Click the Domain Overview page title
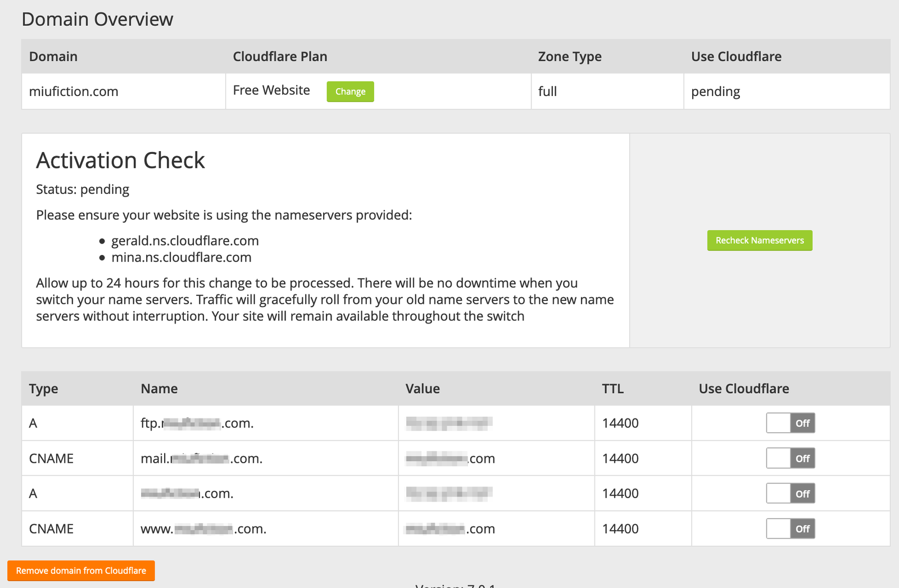Screen dimensions: 899x588 coord(97,19)
